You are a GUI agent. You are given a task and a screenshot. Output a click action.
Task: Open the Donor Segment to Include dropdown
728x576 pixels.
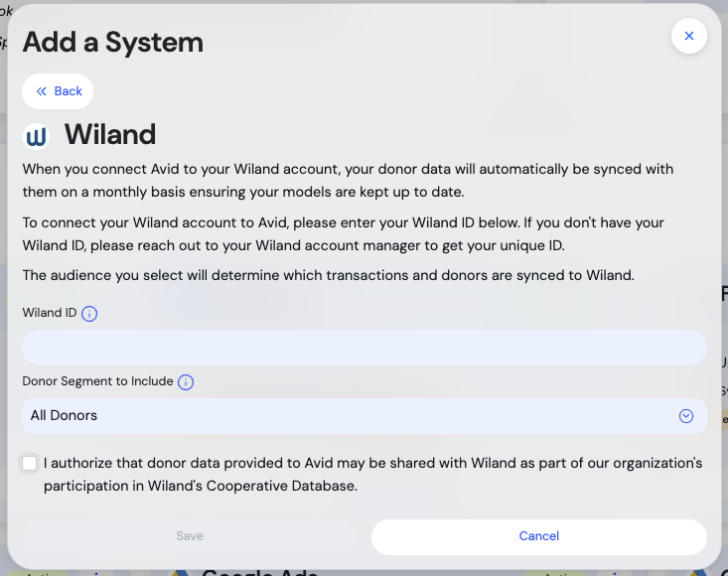(364, 416)
